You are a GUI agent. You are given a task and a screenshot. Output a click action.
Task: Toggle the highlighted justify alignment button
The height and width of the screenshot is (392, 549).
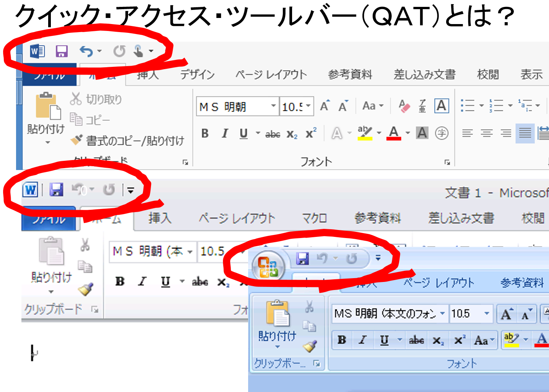click(525, 133)
